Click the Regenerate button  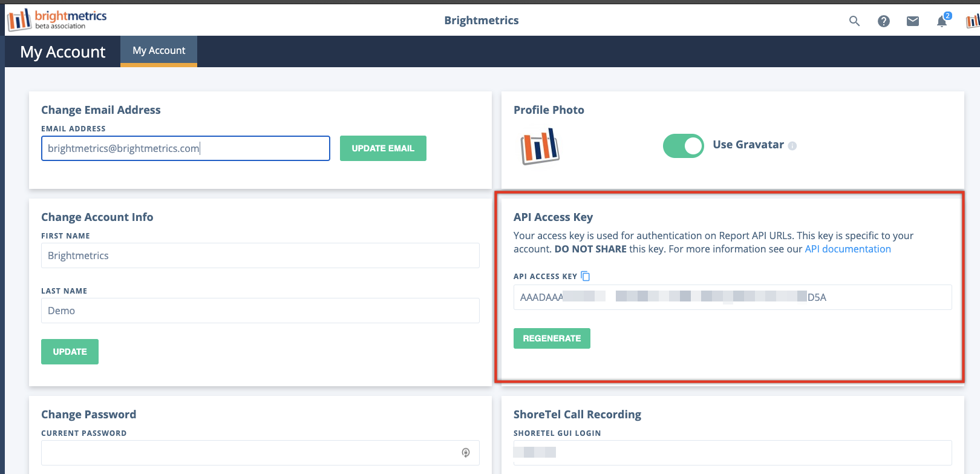tap(552, 338)
